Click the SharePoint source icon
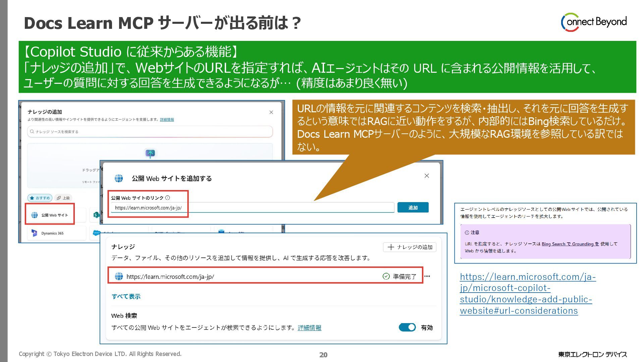This screenshot has width=644, height=362. [96, 215]
